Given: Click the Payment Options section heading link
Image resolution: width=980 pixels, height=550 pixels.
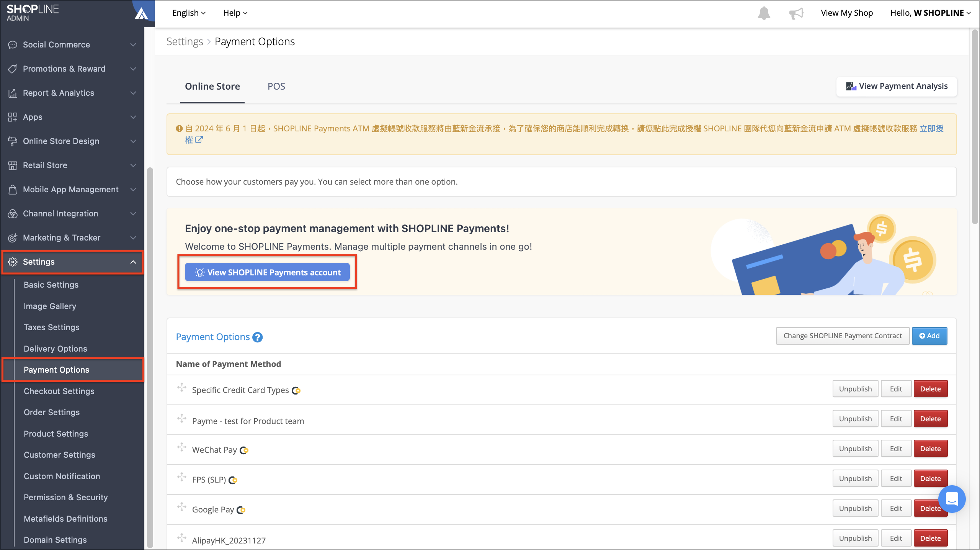Looking at the screenshot, I should [212, 337].
